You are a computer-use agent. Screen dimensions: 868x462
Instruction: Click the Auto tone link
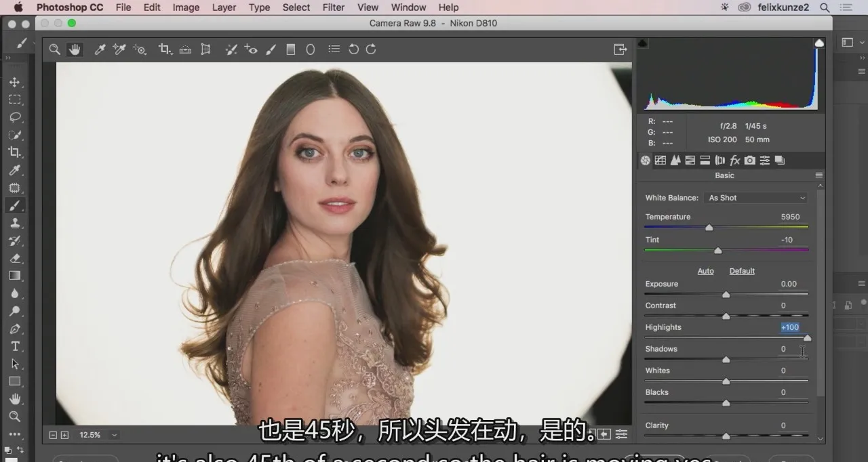click(706, 271)
